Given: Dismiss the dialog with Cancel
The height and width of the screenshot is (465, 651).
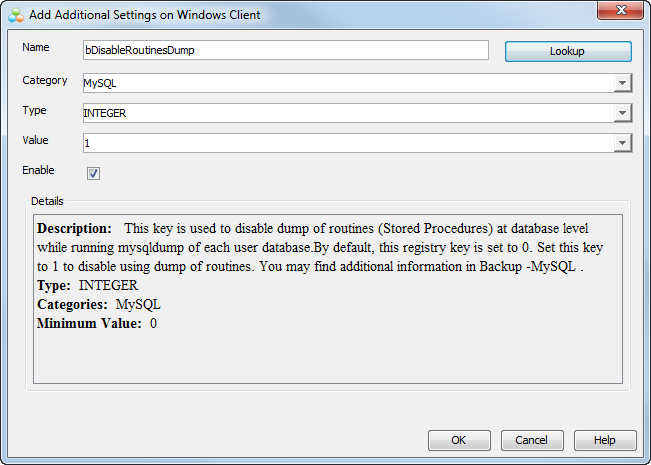Looking at the screenshot, I should click(531, 440).
